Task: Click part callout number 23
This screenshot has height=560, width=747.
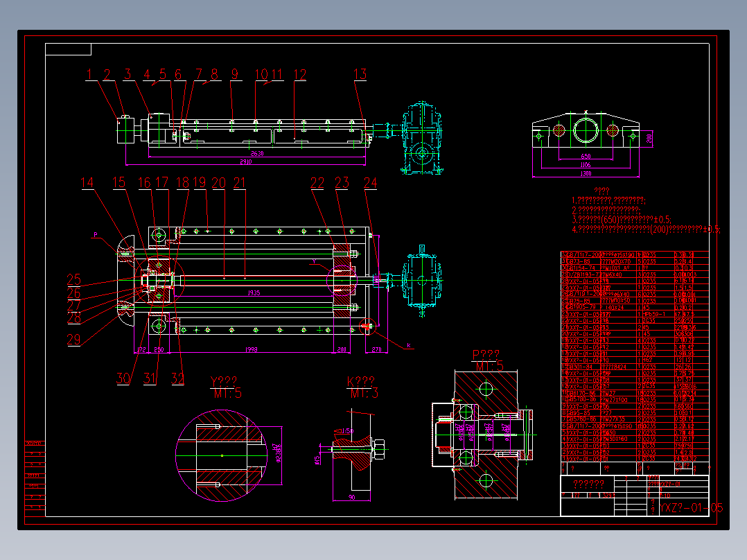Action: (342, 183)
